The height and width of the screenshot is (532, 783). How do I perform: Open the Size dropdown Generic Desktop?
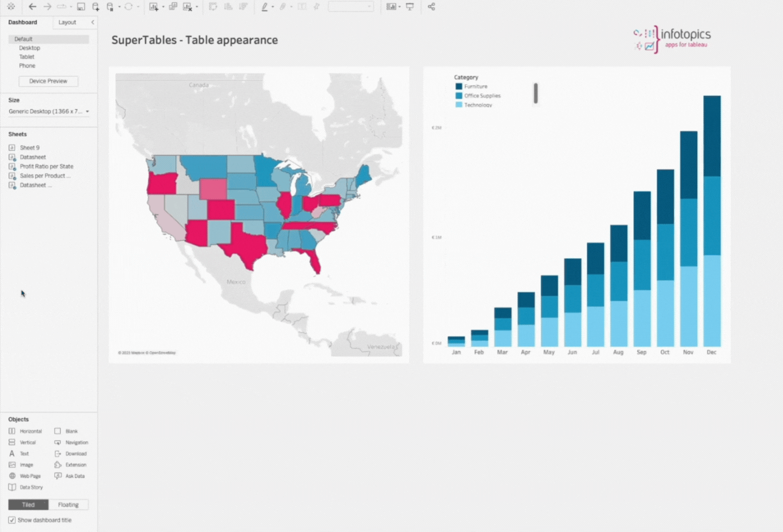click(49, 111)
